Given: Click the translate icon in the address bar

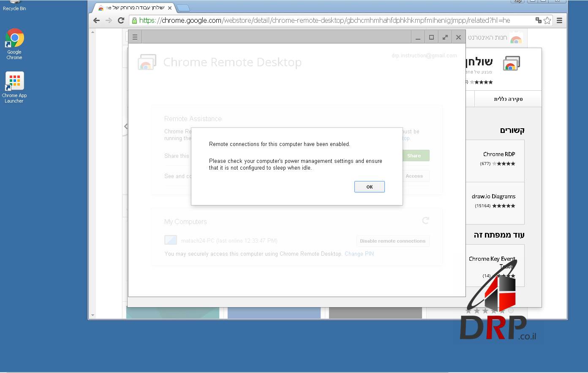Looking at the screenshot, I should 538,20.
